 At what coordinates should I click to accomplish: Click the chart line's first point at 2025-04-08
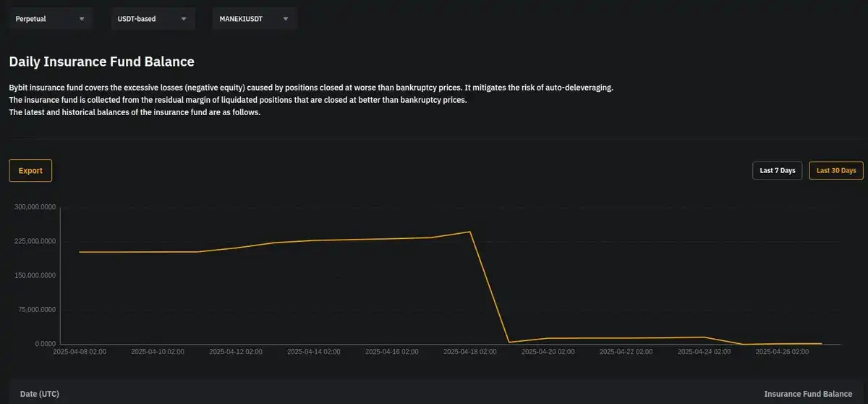pyautogui.click(x=80, y=252)
